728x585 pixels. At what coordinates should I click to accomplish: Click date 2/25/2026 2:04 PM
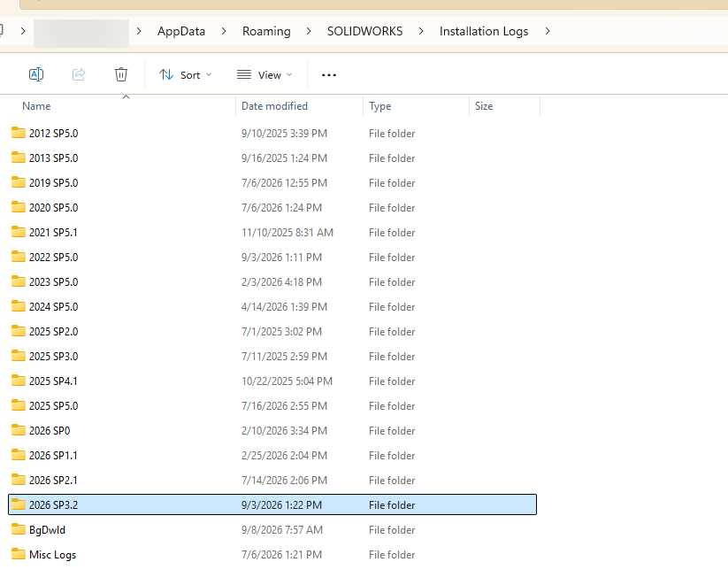(284, 456)
